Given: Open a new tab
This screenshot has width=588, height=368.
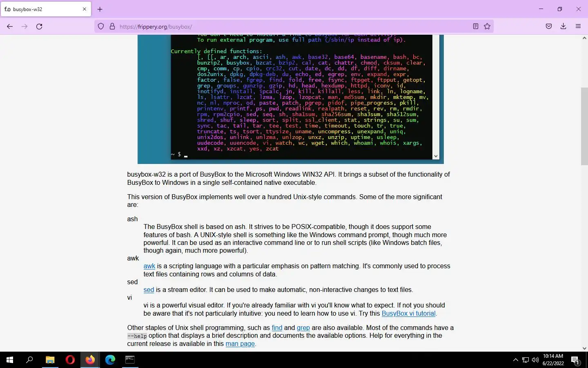Looking at the screenshot, I should tap(100, 9).
